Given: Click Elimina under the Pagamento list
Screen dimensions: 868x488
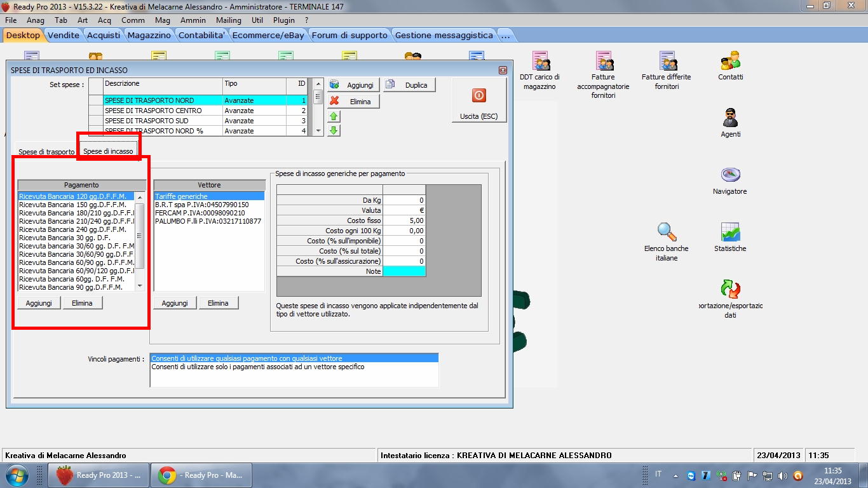Looking at the screenshot, I should [83, 303].
